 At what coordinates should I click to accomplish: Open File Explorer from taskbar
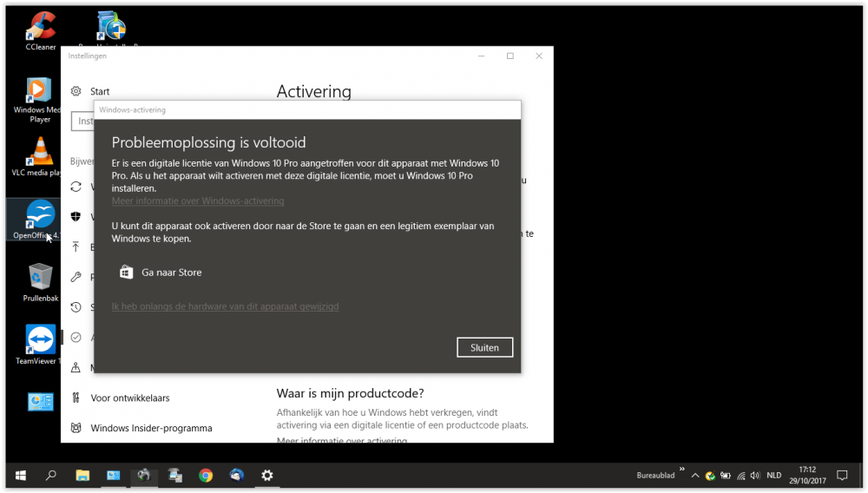point(82,476)
